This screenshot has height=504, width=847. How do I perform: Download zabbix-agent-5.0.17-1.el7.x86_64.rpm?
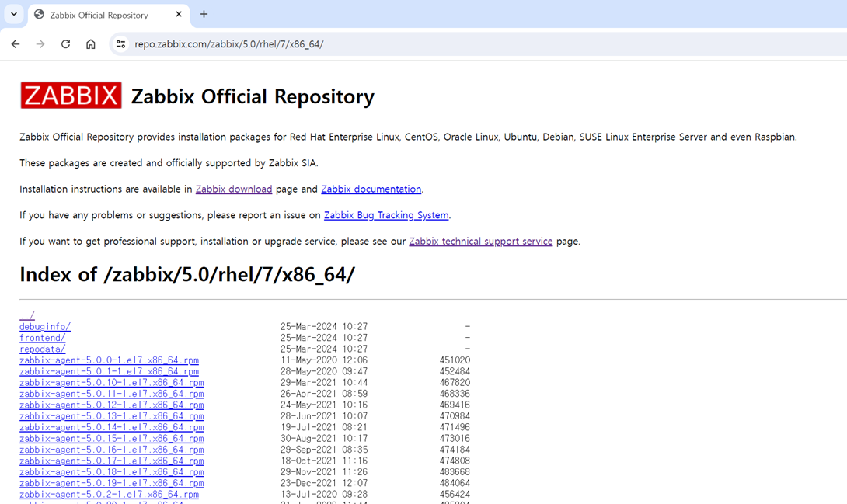(x=112, y=461)
